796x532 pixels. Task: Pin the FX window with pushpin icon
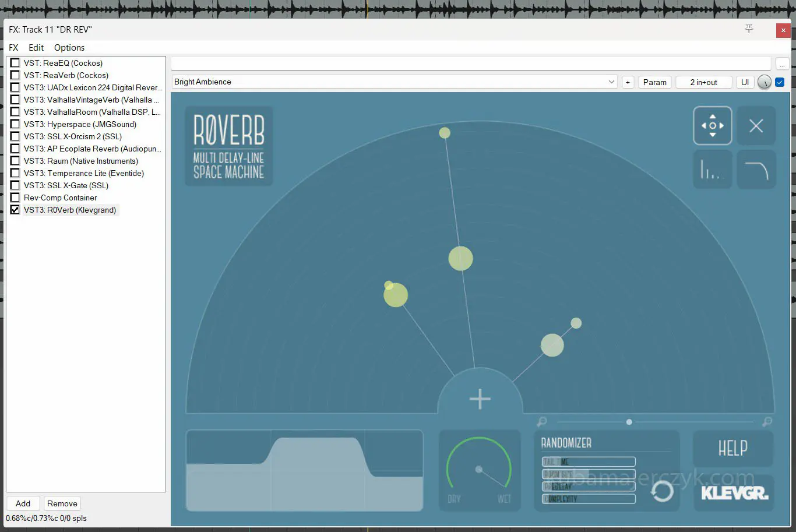click(749, 29)
